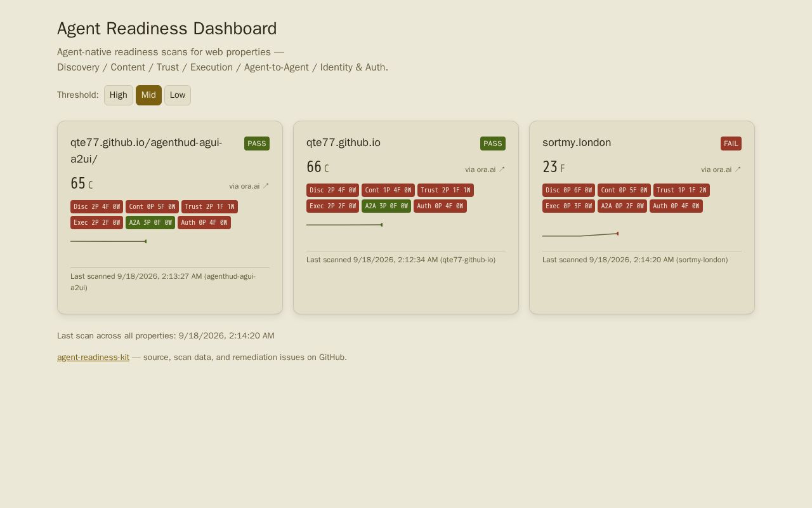
Task: Click Cont 1P 4F 0W chip
Action: [388, 190]
